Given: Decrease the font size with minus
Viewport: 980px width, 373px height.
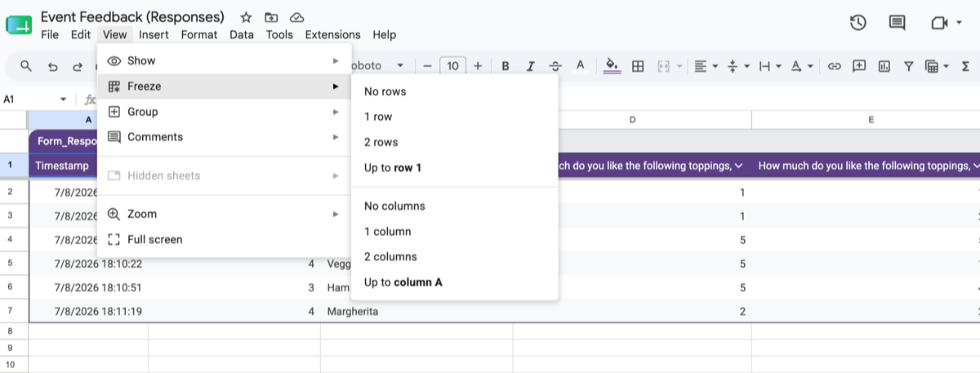Looking at the screenshot, I should point(427,66).
